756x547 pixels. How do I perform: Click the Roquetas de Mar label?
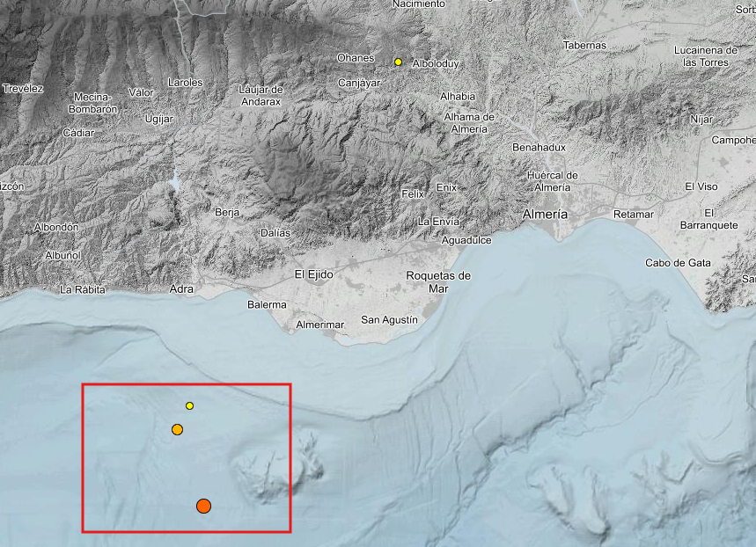(438, 281)
